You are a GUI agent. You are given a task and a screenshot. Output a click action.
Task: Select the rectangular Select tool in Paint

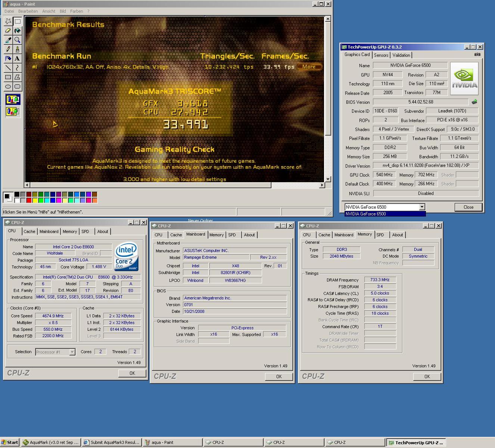18,21
